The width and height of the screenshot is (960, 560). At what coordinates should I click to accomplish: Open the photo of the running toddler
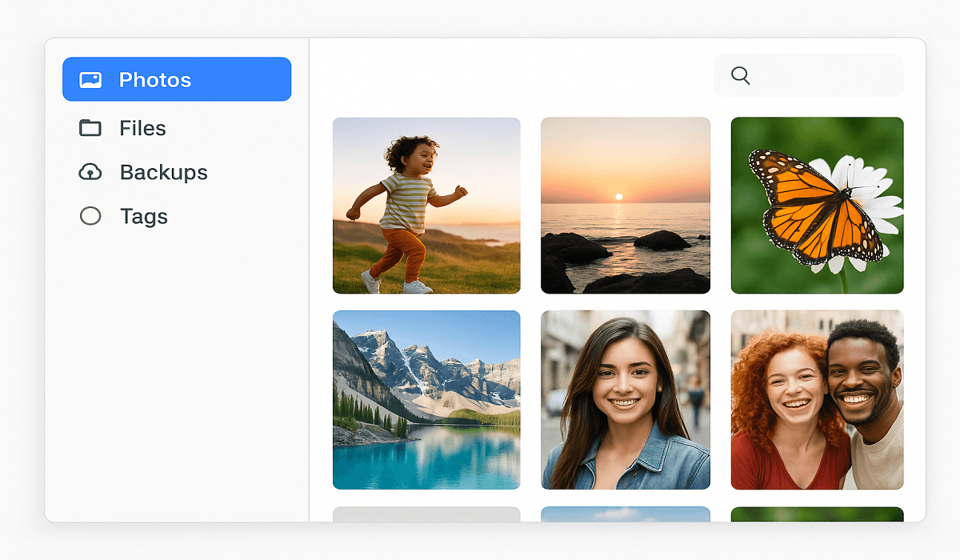click(426, 206)
